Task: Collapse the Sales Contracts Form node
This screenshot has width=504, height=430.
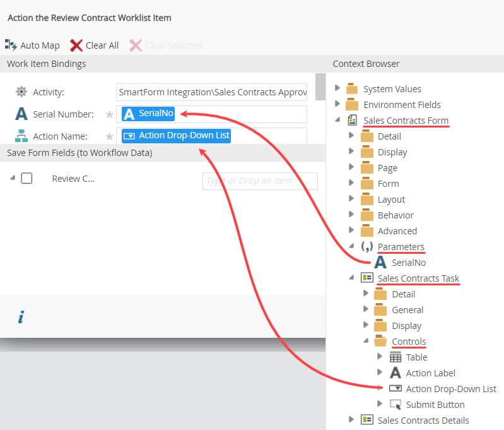Action: coord(337,119)
